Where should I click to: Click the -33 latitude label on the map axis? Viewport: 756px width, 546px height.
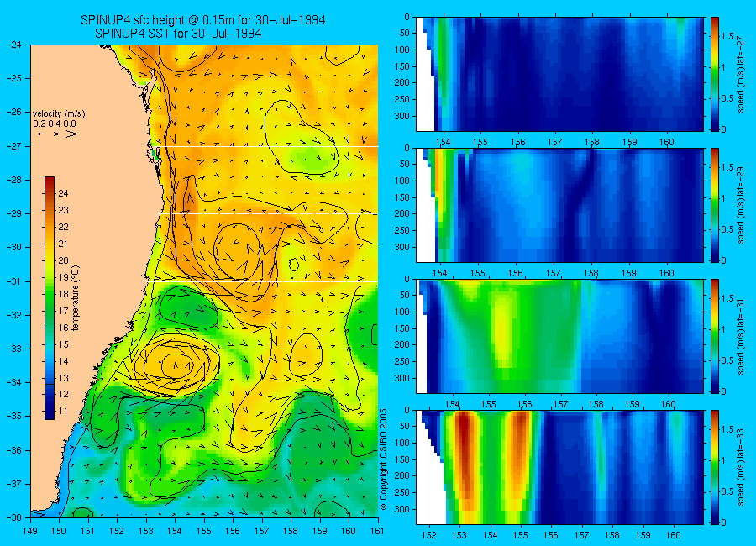point(14,349)
